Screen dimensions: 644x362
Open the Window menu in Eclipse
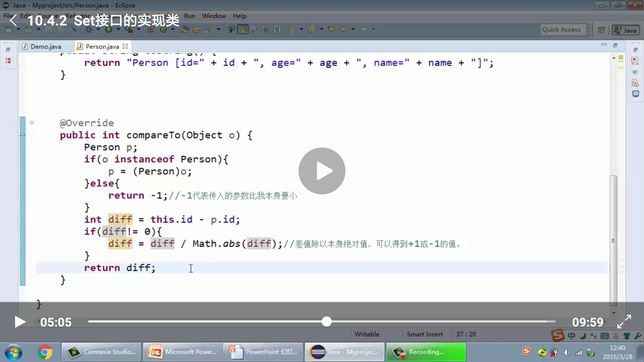tap(214, 16)
